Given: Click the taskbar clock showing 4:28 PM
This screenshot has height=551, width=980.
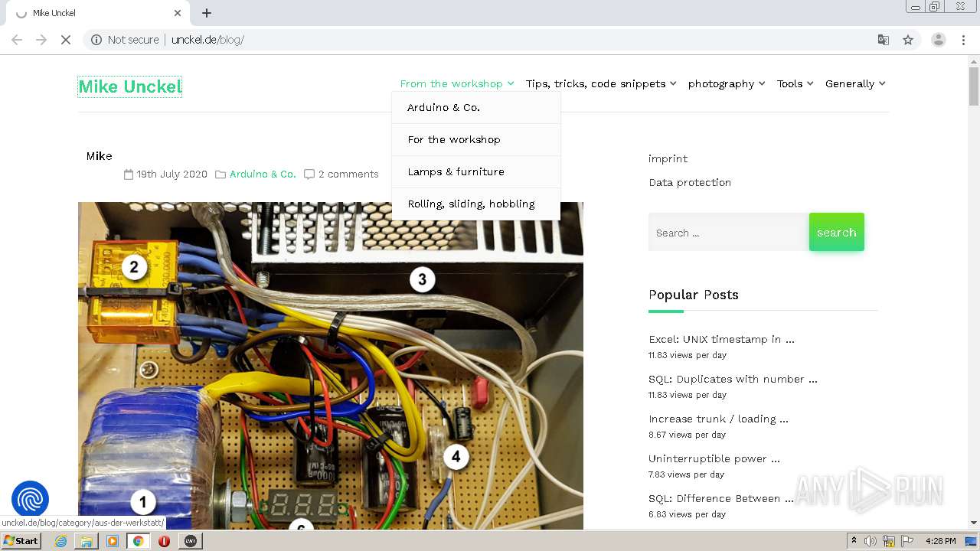Looking at the screenshot, I should point(940,541).
